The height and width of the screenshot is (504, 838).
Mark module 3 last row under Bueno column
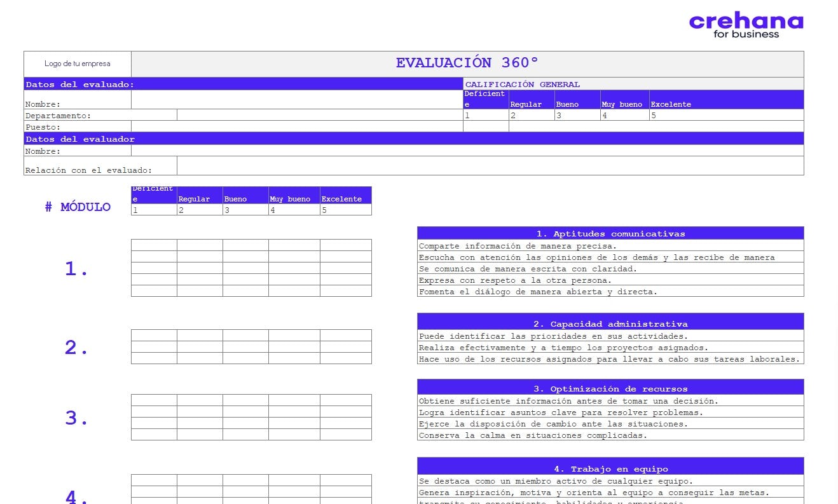[245, 435]
